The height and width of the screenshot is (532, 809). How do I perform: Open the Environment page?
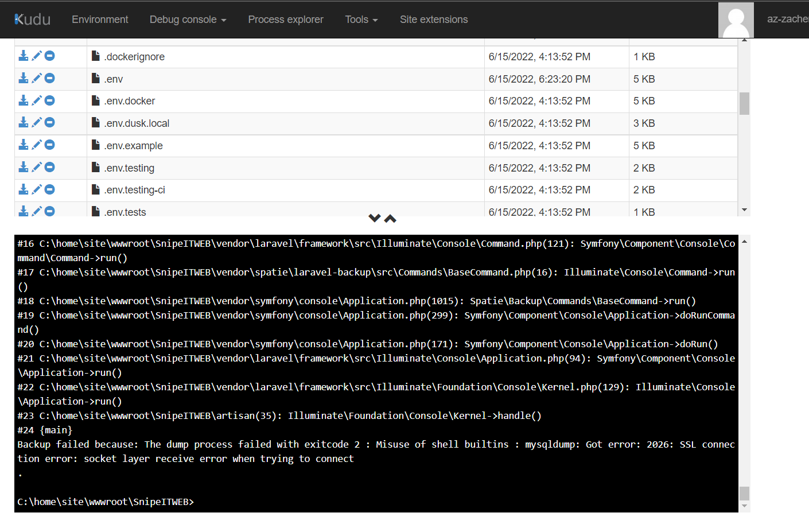tap(100, 19)
